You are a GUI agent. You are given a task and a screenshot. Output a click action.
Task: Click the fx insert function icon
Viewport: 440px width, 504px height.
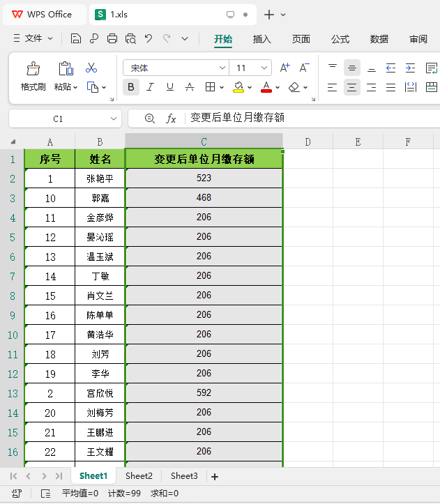(171, 119)
